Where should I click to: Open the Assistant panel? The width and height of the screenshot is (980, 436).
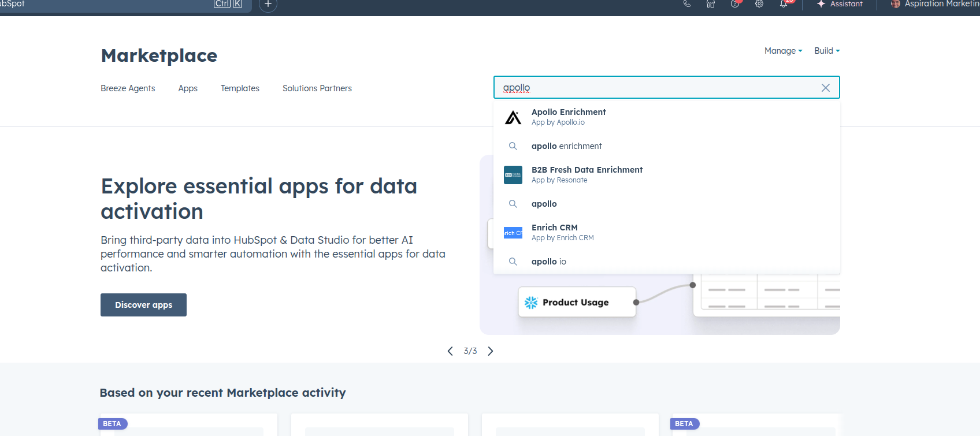click(840, 4)
